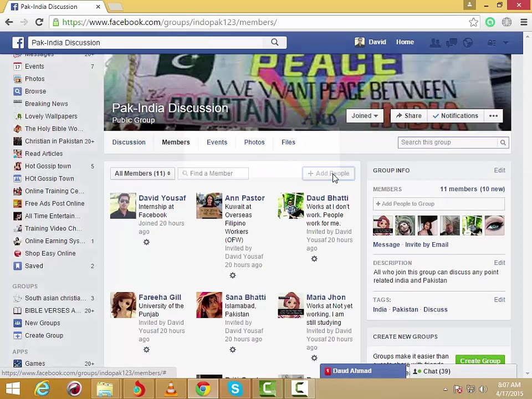Open 11 members link

[x=459, y=189]
